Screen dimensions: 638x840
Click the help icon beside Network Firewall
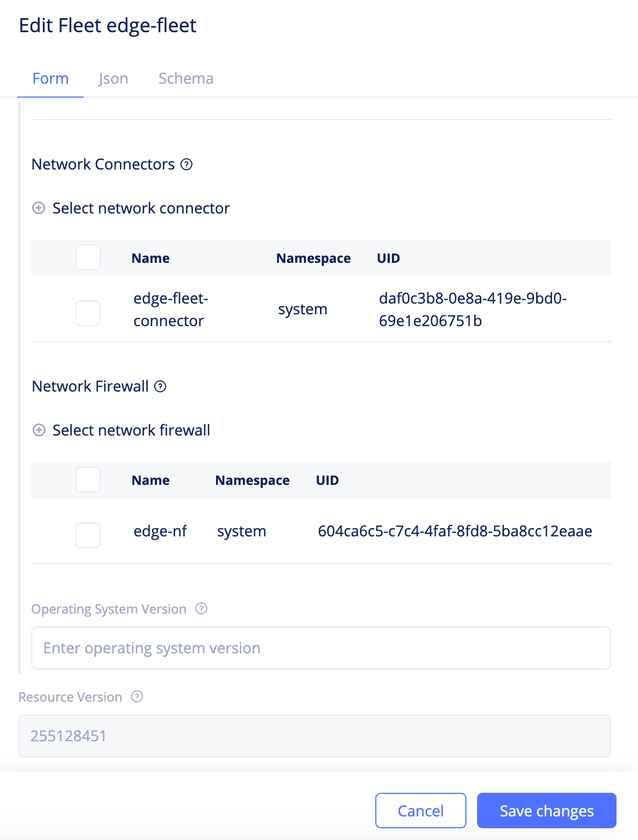[160, 387]
